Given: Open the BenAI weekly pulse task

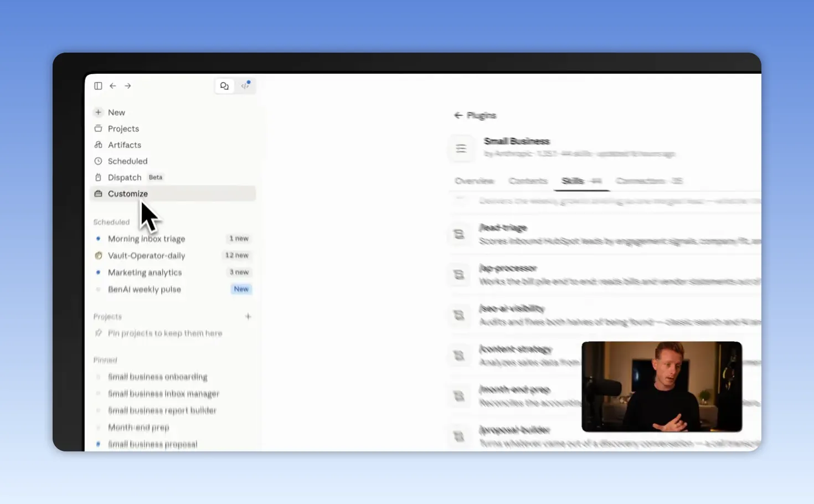Looking at the screenshot, I should (x=172, y=289).
